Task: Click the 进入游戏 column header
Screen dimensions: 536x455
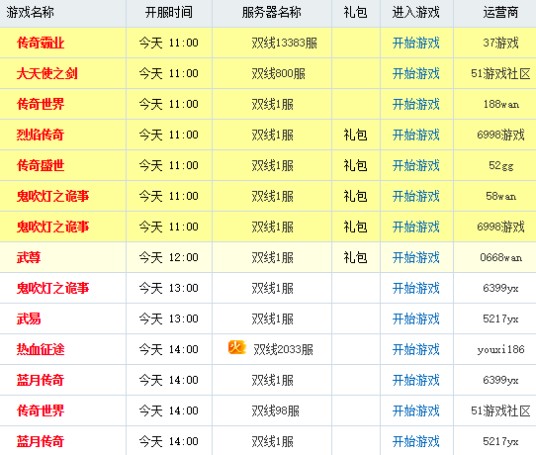Action: (x=416, y=12)
